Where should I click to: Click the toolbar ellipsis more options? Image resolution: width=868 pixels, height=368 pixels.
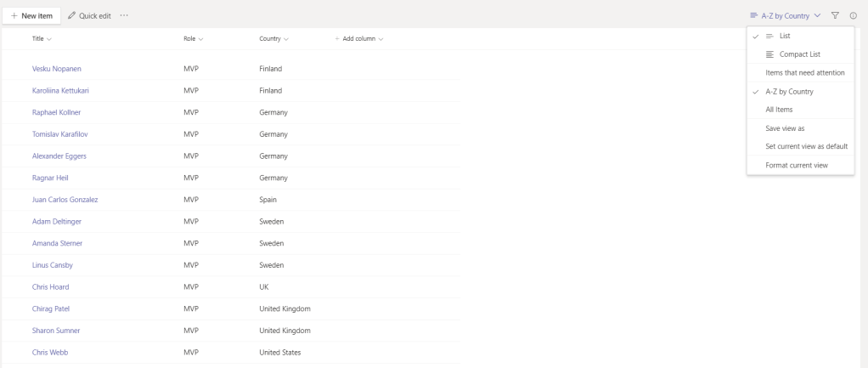tap(125, 16)
